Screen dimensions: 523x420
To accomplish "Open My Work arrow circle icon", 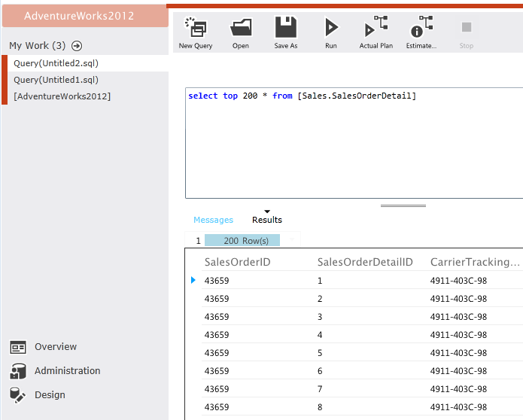I will pyautogui.click(x=77, y=46).
